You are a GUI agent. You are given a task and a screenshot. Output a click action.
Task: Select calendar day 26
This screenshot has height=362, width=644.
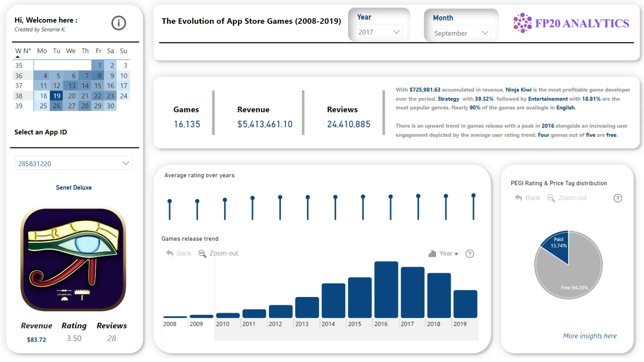[x=57, y=106]
